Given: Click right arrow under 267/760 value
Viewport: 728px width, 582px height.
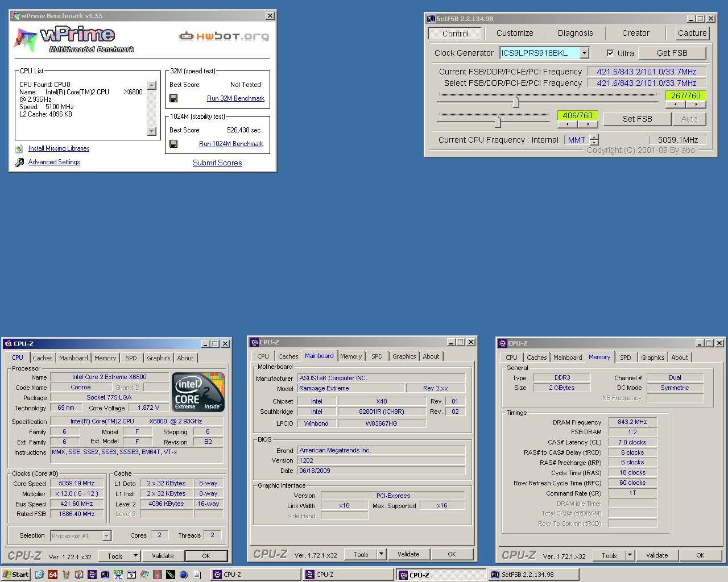Looking at the screenshot, I should (696, 105).
